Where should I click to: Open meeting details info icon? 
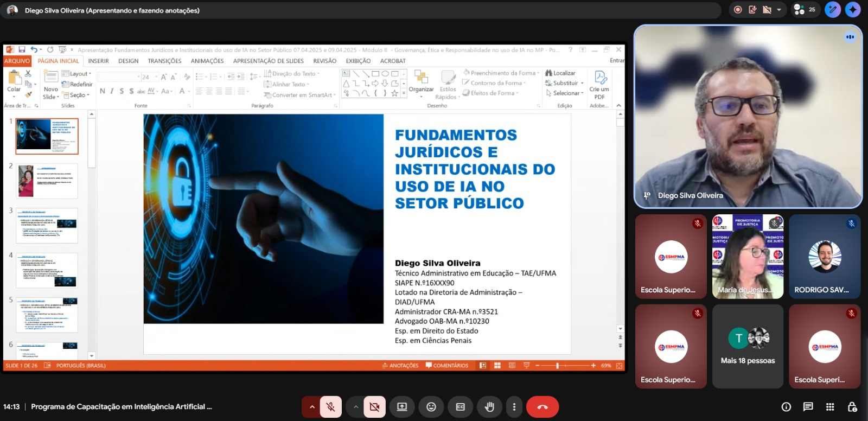(786, 407)
